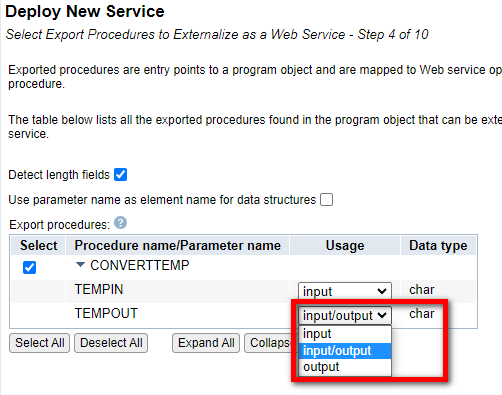Enable parameter name as element name checkbox
The image size is (502, 395).
[x=326, y=200]
